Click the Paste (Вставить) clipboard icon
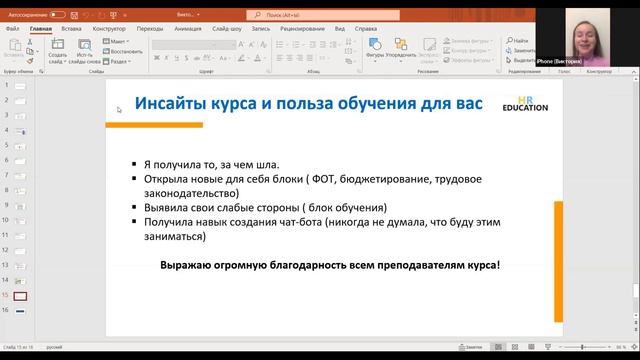Image resolution: width=640 pixels, height=360 pixels. point(15,45)
